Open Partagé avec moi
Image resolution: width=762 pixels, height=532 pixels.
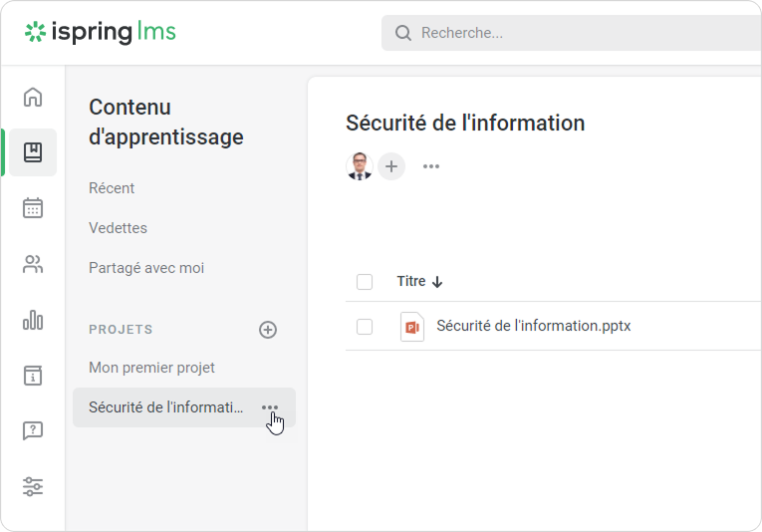pyautogui.click(x=146, y=268)
